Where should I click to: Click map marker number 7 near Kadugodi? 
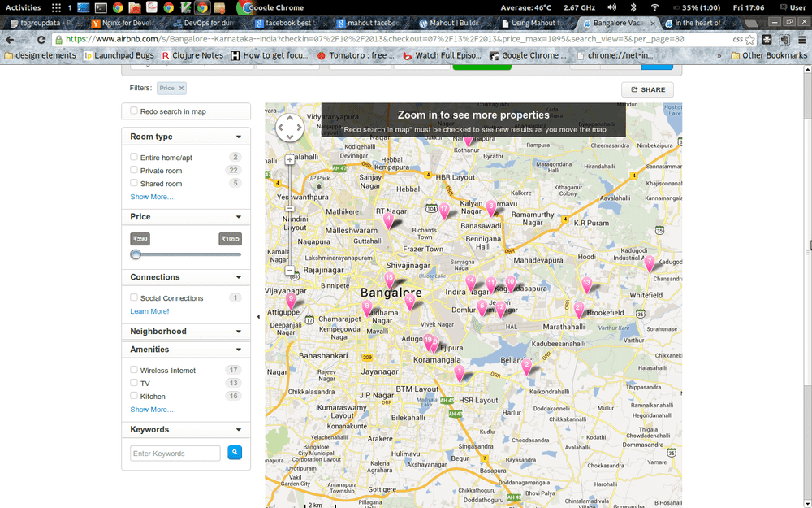click(649, 263)
